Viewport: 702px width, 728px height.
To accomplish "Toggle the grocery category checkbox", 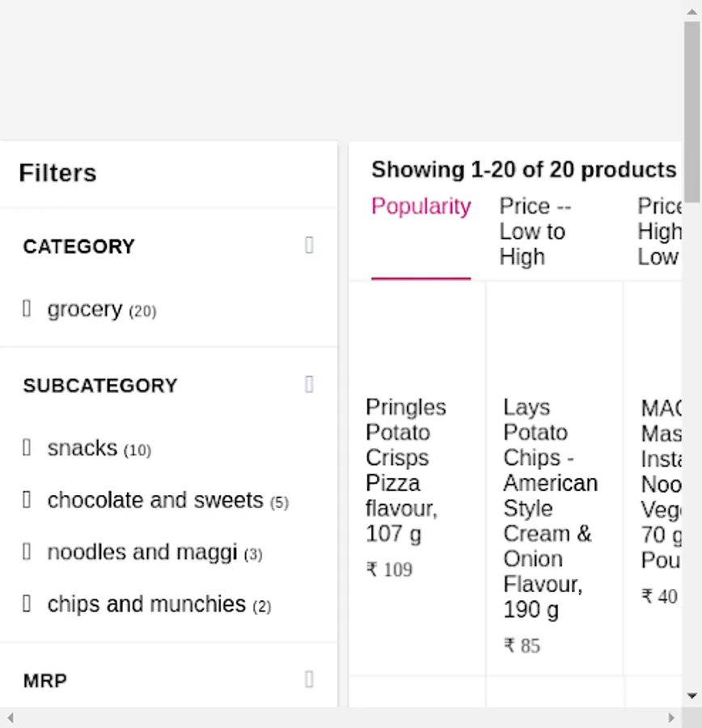I will pos(27,309).
